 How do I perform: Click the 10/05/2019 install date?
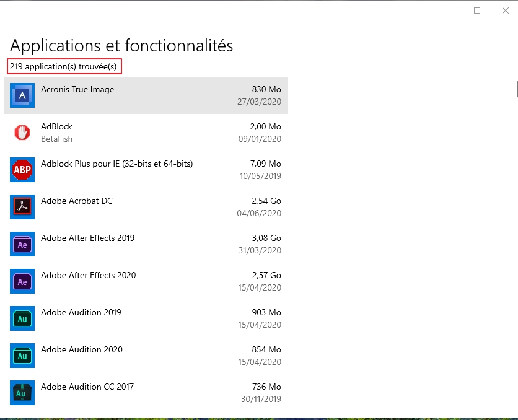point(260,176)
